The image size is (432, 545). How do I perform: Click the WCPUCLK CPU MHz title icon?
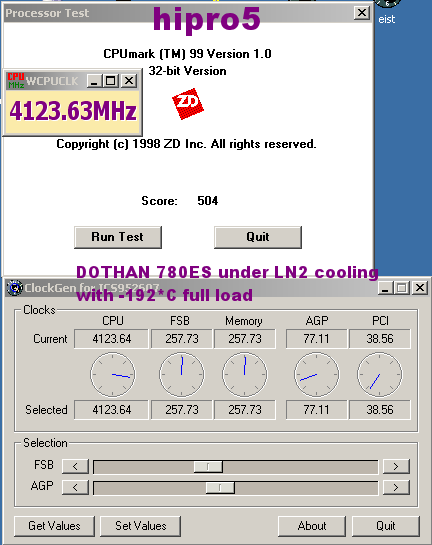[16, 81]
